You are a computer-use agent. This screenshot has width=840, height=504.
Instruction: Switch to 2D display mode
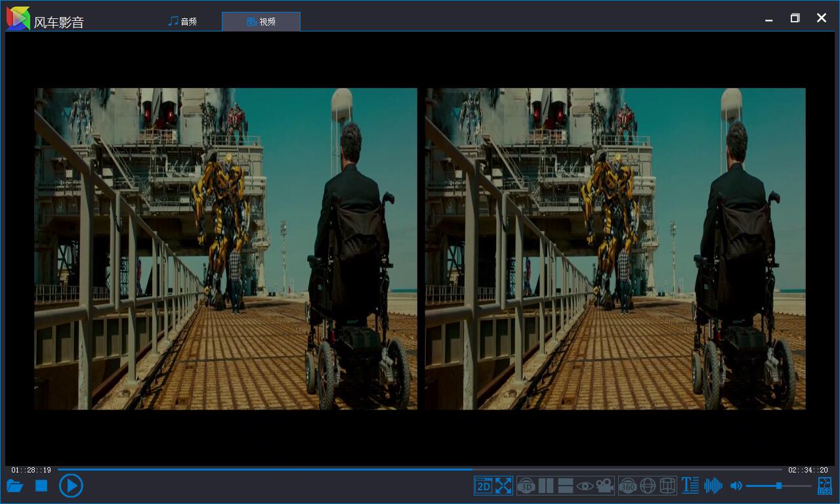coord(484,486)
